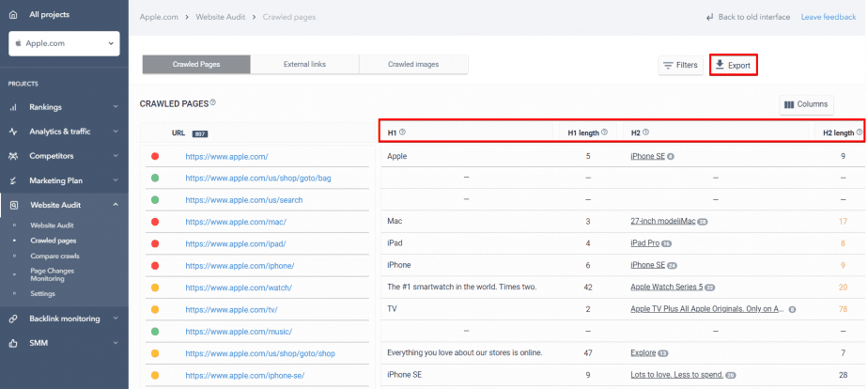Click the All projects home icon

point(13,14)
